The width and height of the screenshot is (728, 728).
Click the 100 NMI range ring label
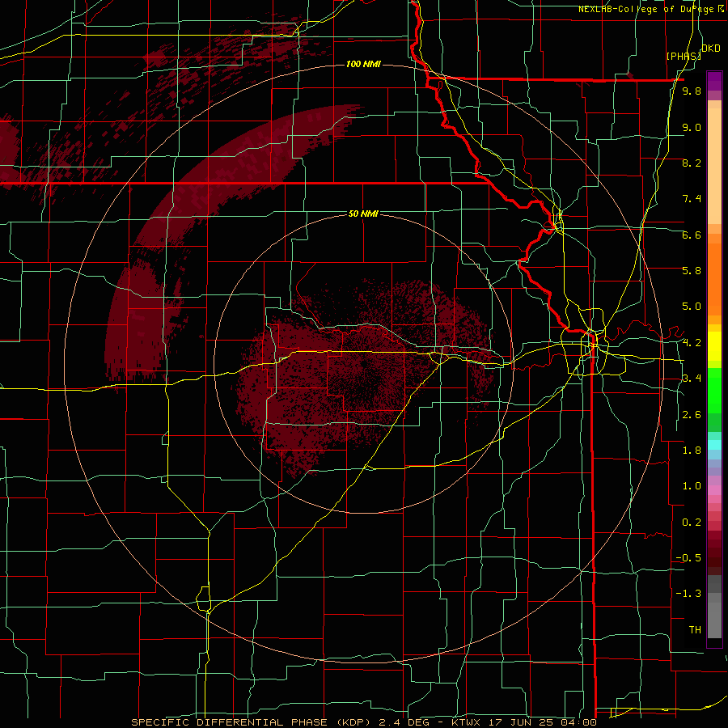tap(363, 64)
